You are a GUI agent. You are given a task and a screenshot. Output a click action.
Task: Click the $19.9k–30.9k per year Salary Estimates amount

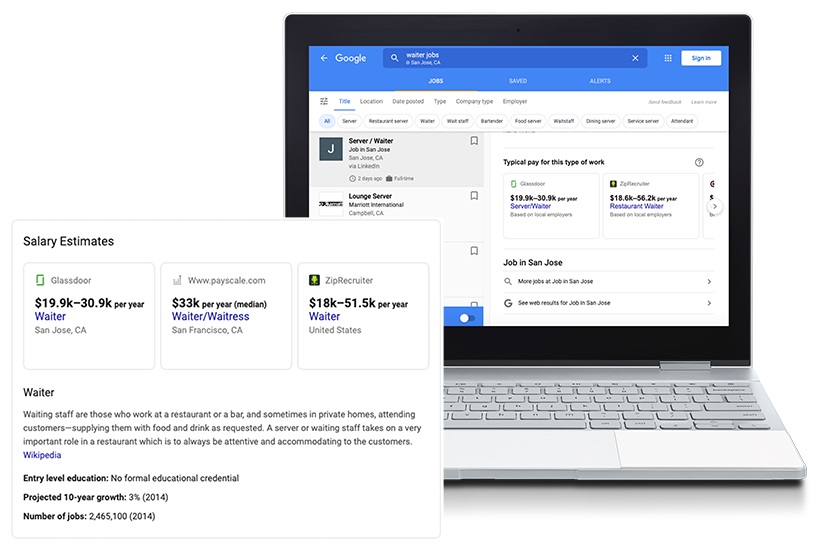coord(89,303)
